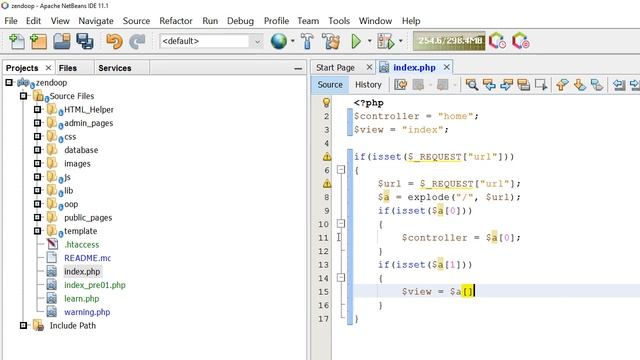Close the index.php editor tab

tap(447, 67)
